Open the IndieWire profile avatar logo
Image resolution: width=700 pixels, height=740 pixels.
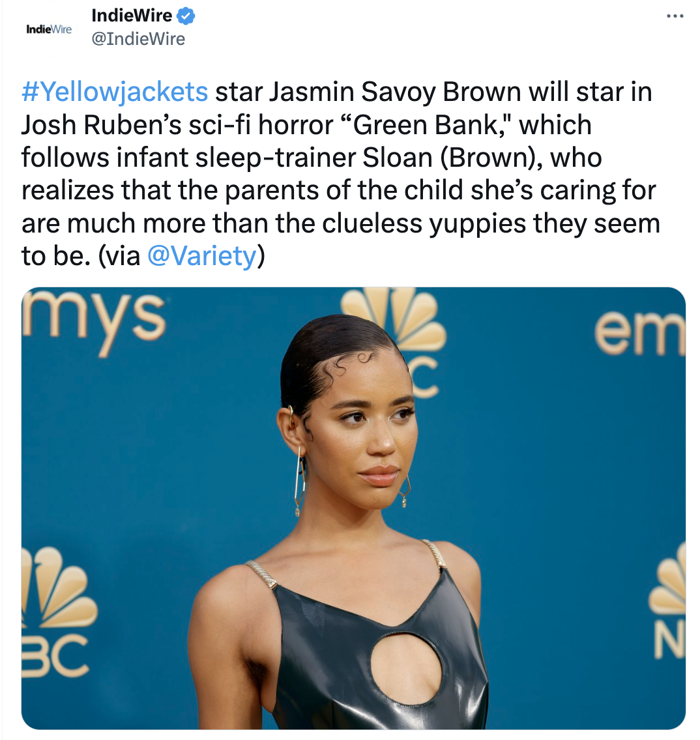coord(49,30)
